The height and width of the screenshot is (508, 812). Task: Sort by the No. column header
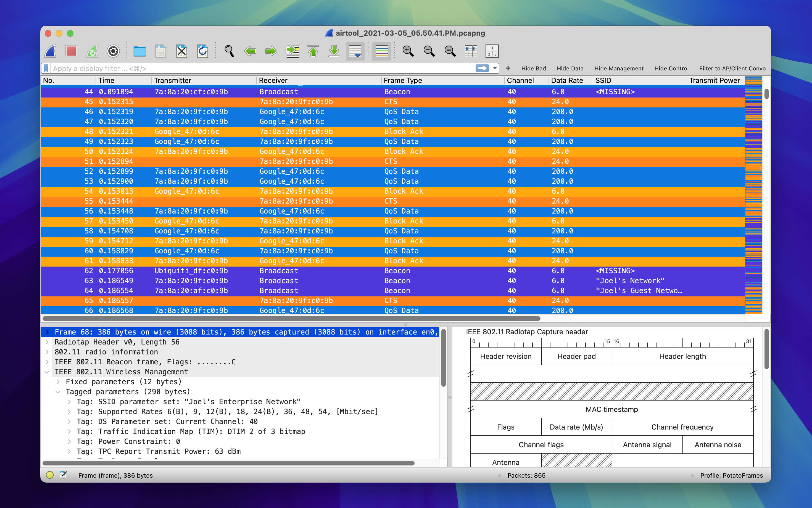[x=68, y=81]
